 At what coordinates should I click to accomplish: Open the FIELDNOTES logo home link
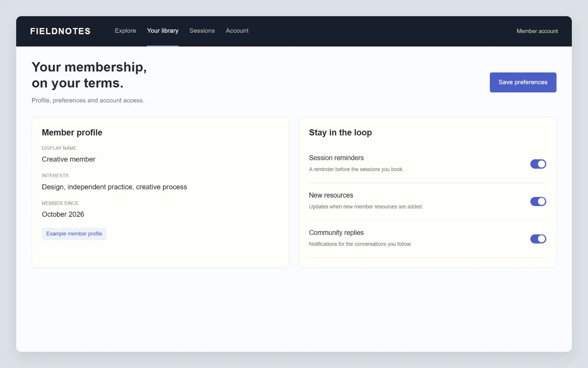(x=60, y=31)
